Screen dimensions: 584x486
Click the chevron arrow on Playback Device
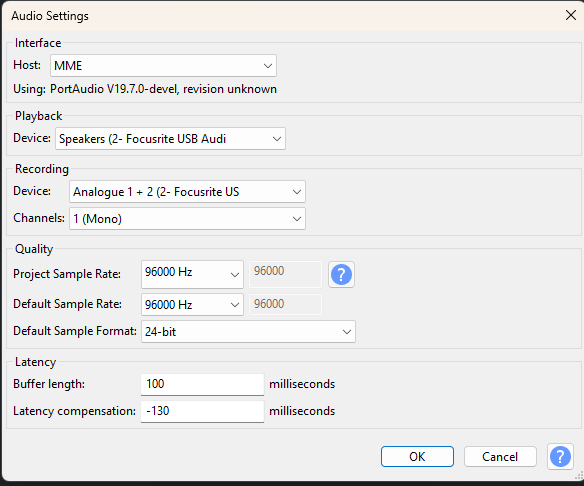tap(276, 139)
